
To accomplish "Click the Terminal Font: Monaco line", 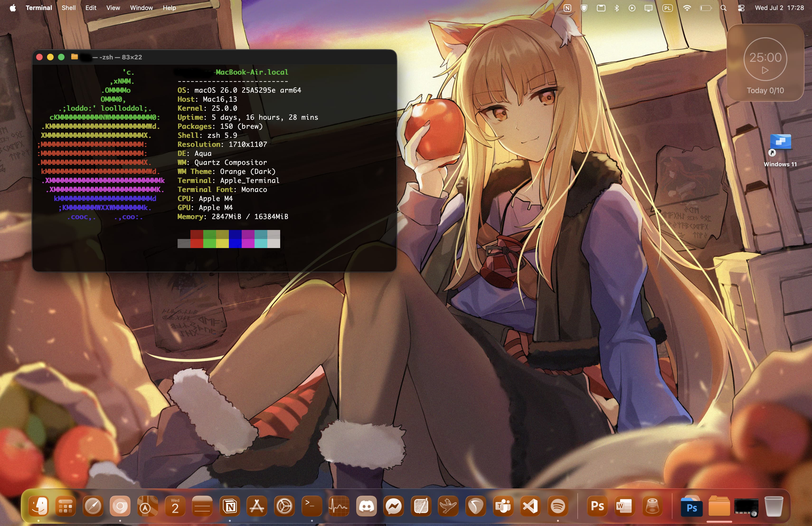I will (x=222, y=189).
